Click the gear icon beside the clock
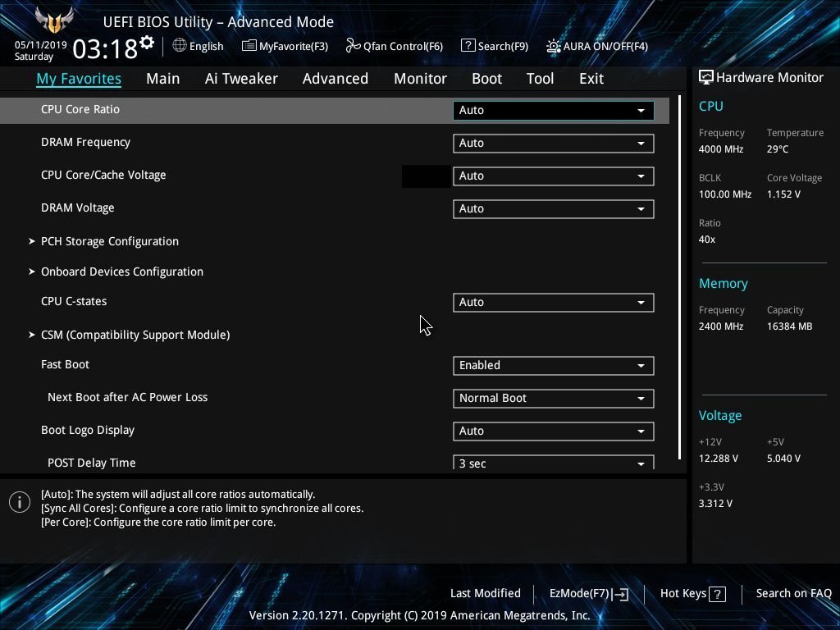 click(x=147, y=42)
